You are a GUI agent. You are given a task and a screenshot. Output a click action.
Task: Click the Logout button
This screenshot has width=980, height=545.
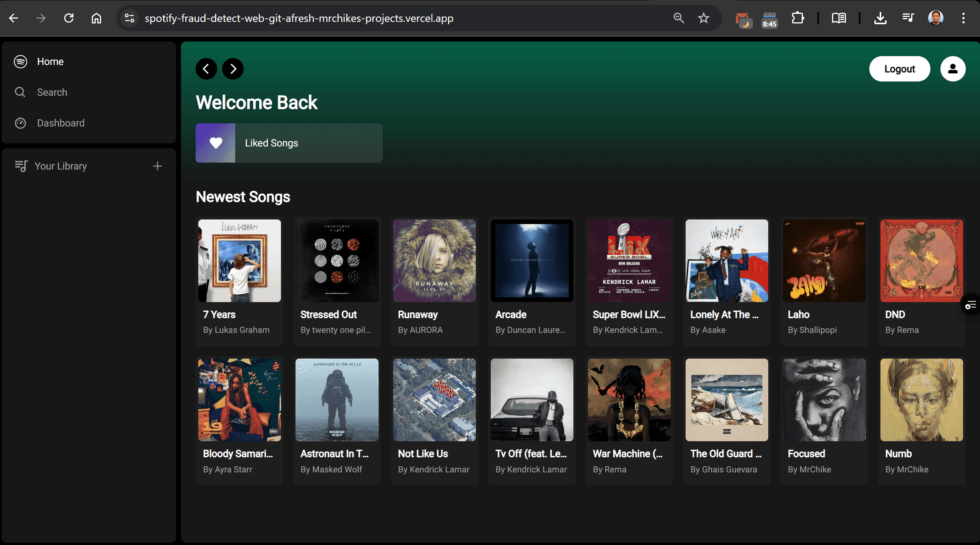pyautogui.click(x=900, y=69)
